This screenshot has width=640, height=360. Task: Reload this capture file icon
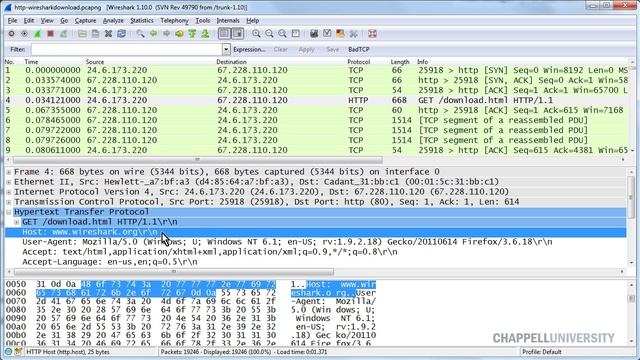click(121, 34)
